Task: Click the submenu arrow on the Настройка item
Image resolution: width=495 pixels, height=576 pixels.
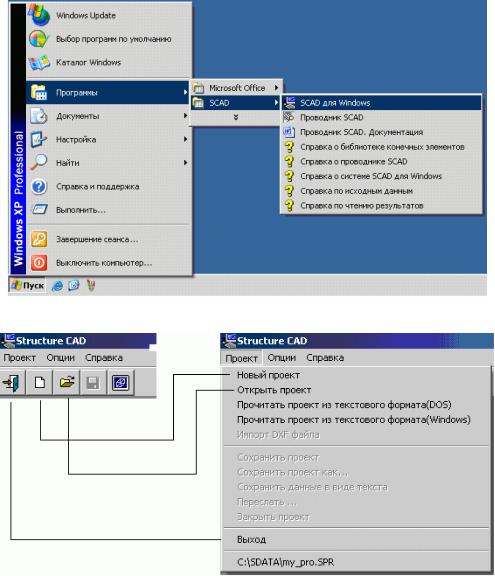Action: [x=185, y=139]
